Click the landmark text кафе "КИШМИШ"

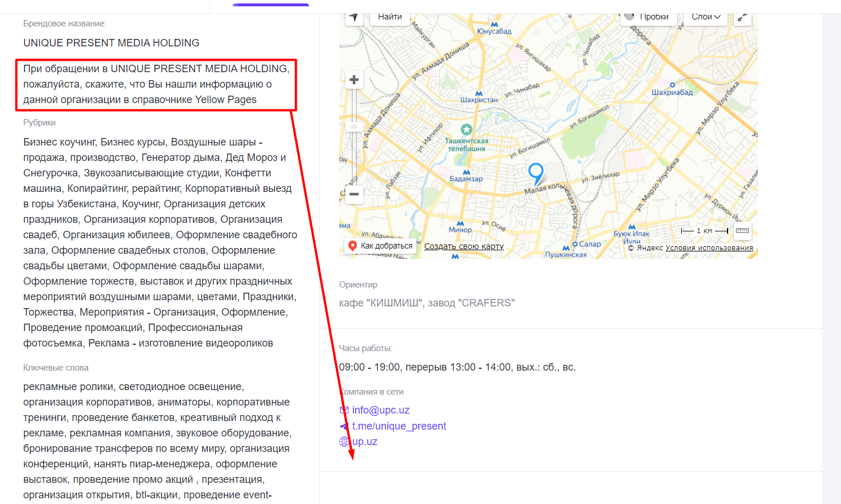coord(381,303)
